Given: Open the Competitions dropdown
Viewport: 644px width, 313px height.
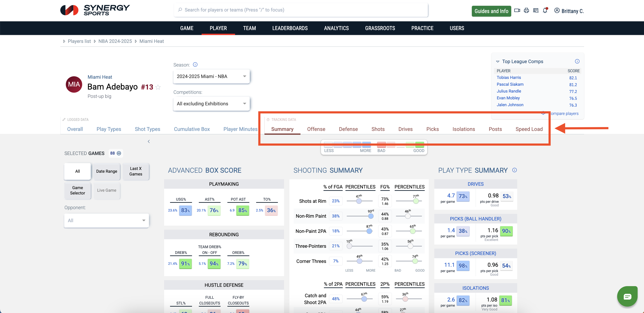Looking at the screenshot, I should 211,104.
